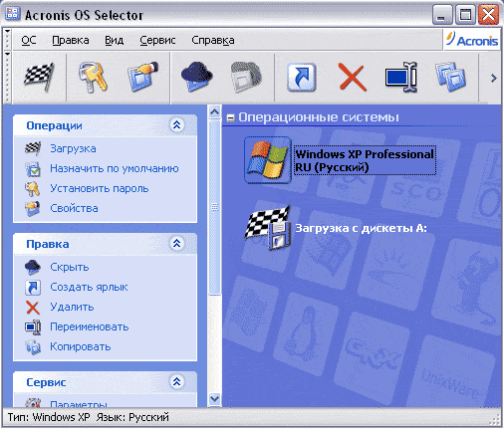Image resolution: width=504 pixels, height=429 pixels.
Task: Click the Acronis logo in the menu bar
Action: point(472,40)
